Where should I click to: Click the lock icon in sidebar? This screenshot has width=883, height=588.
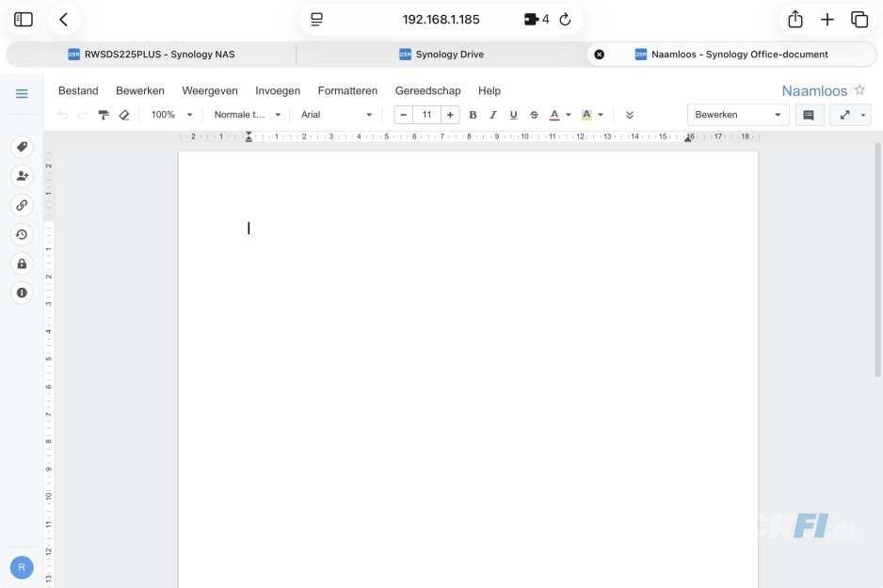pos(22,263)
